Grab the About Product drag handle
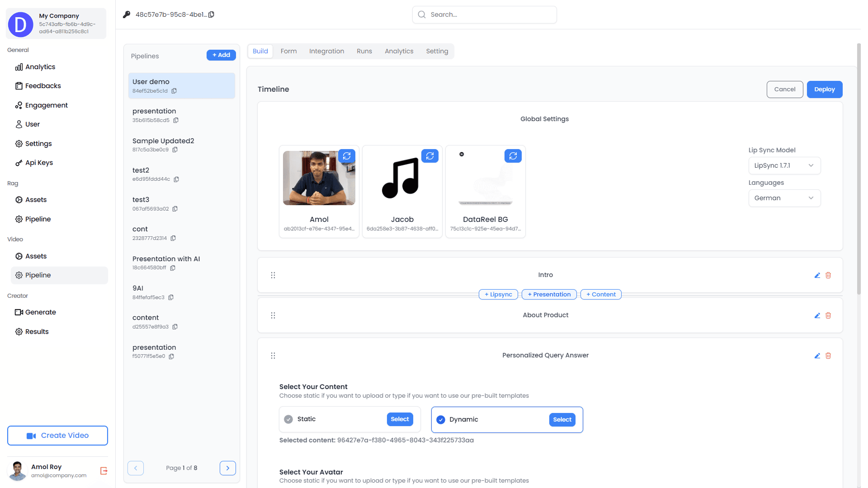The width and height of the screenshot is (868, 488). click(x=273, y=315)
